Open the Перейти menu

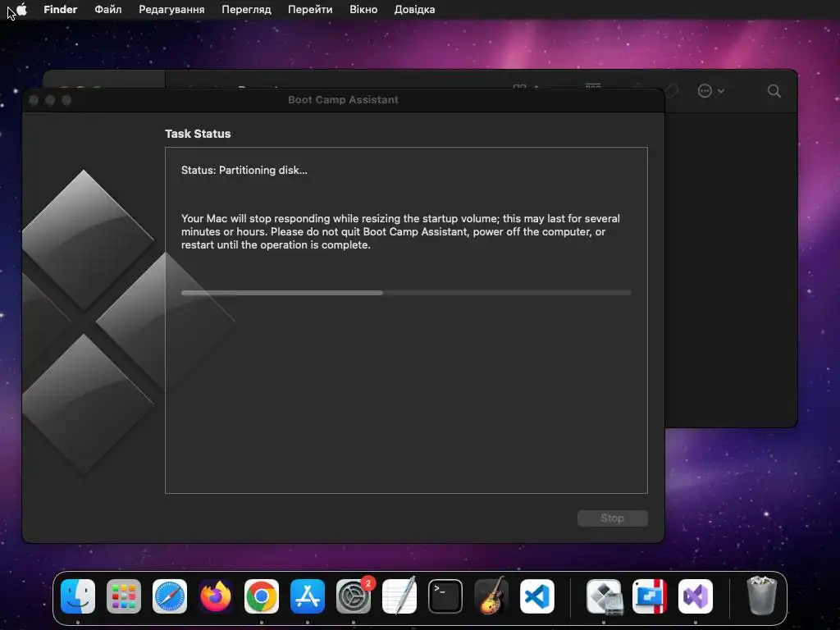point(310,9)
